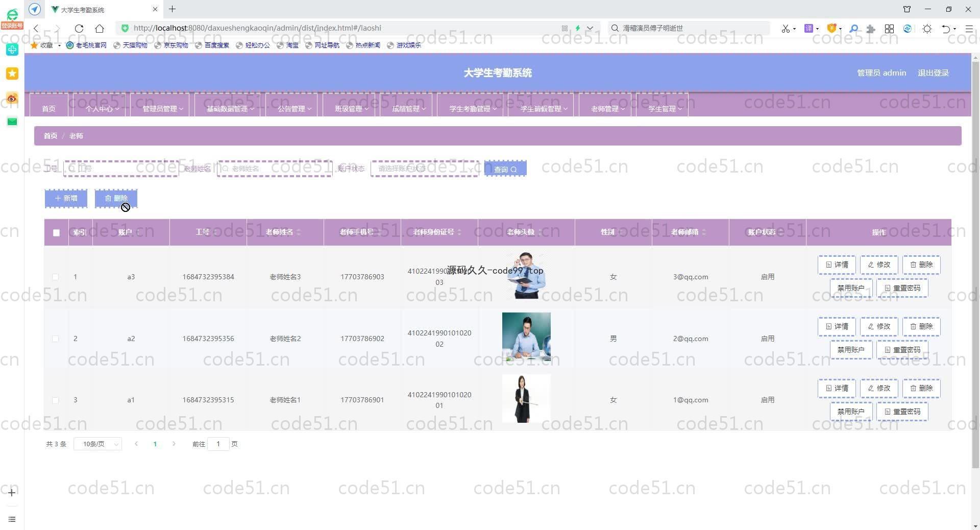Open teacher a2's avatar thumbnail
Screen dimensions: 980x530
[526, 337]
